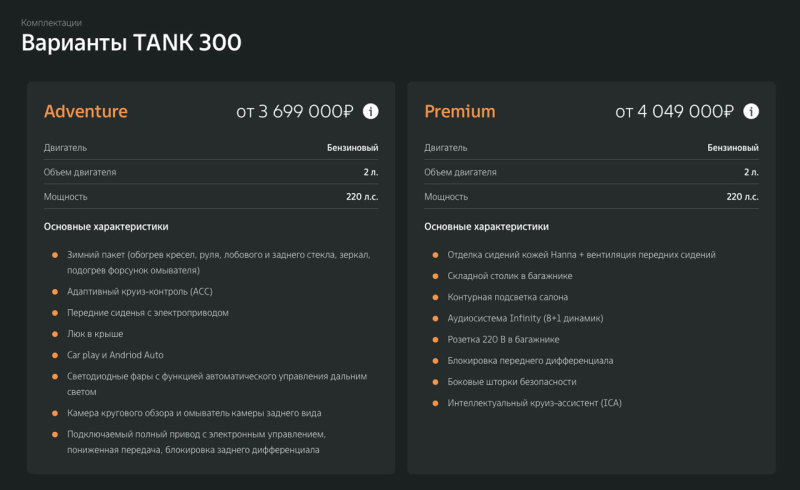
Task: Click the Зимний пакет feature bullet
Action: (x=218, y=262)
